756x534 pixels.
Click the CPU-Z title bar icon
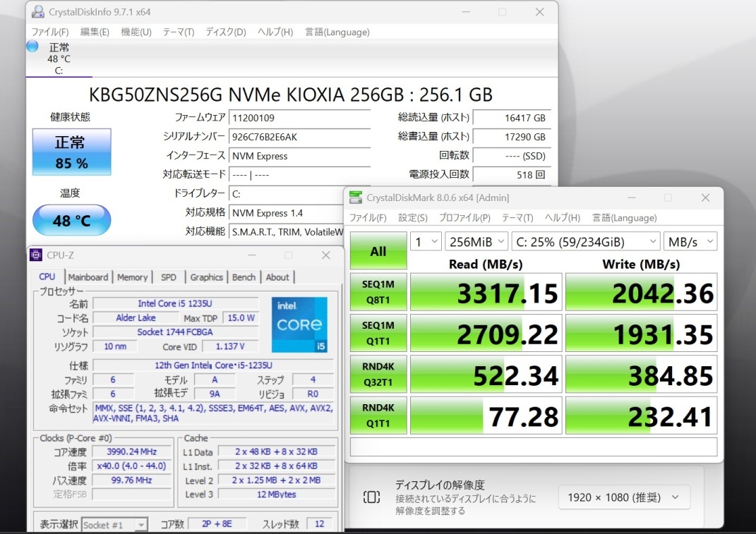coord(34,255)
